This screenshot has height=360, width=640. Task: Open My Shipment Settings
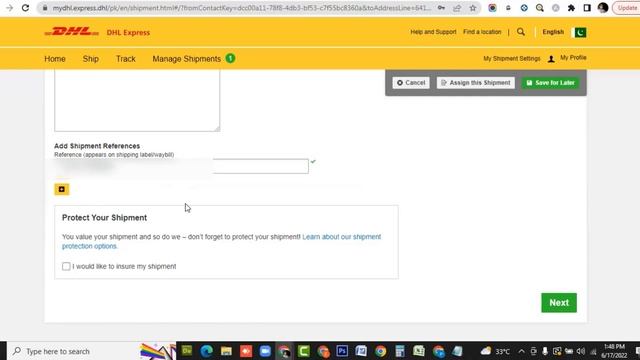coord(511,59)
